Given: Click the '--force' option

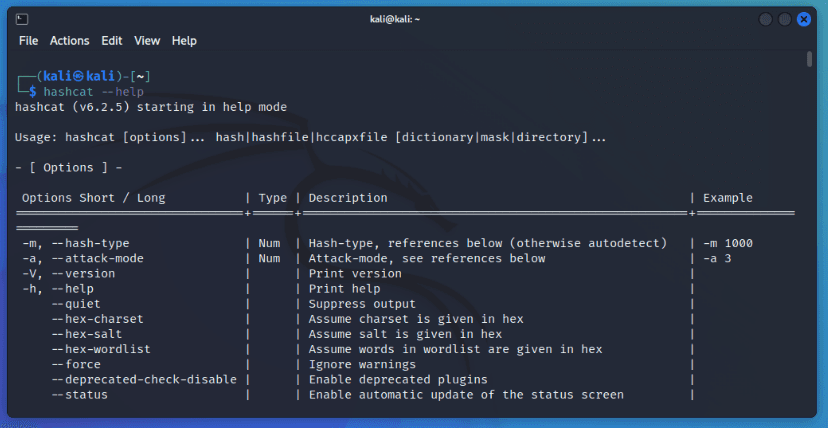Looking at the screenshot, I should click(x=76, y=365).
